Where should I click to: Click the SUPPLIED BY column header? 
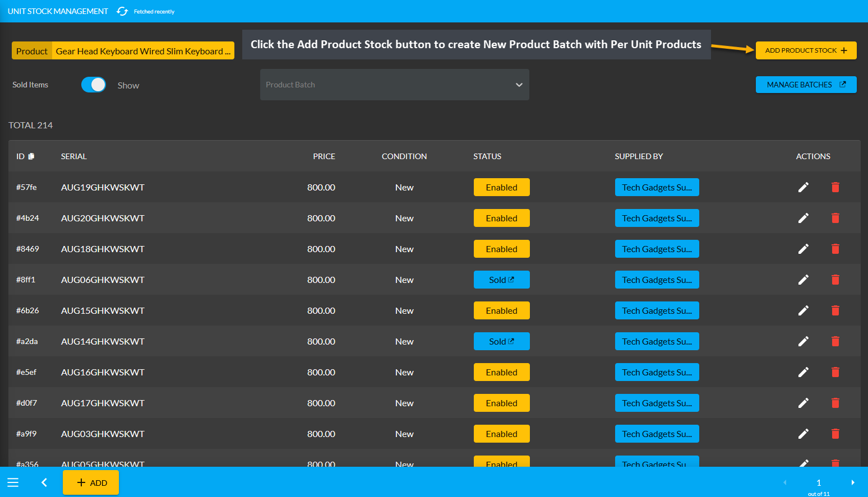point(639,156)
